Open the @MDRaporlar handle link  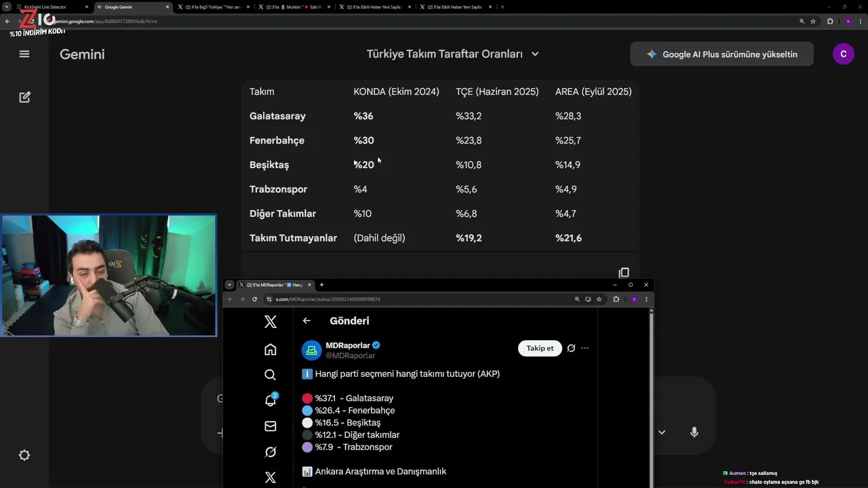click(x=350, y=355)
